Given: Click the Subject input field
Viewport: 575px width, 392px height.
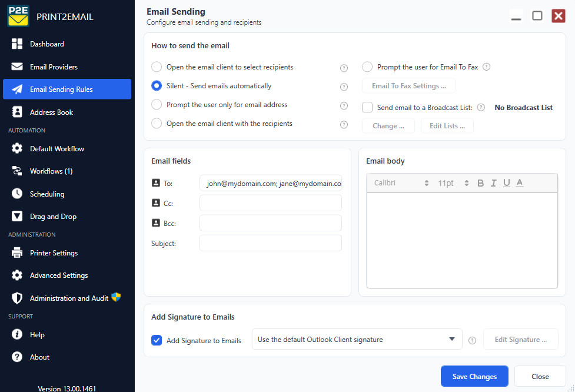Looking at the screenshot, I should (271, 242).
